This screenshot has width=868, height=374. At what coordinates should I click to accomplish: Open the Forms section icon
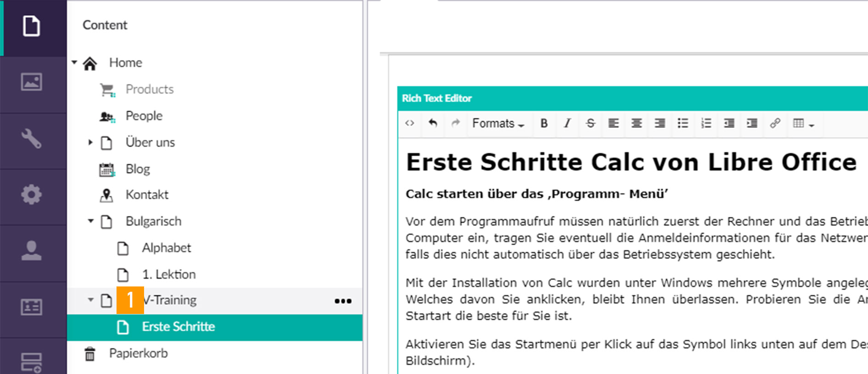tap(32, 362)
